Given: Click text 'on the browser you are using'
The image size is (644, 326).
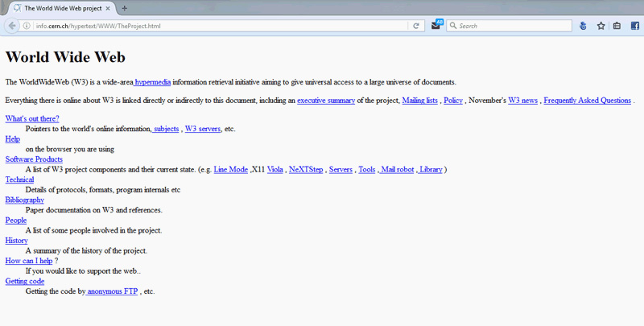Looking at the screenshot, I should click(x=70, y=149).
